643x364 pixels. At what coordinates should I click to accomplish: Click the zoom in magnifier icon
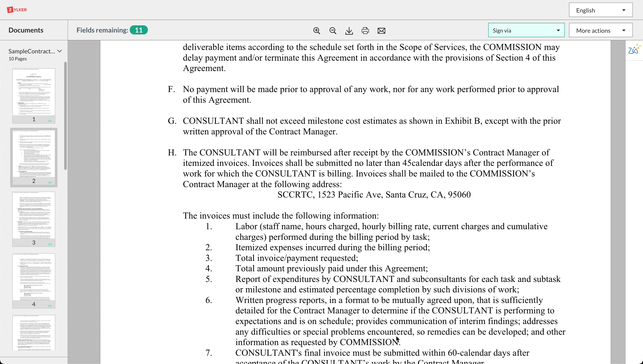click(317, 30)
